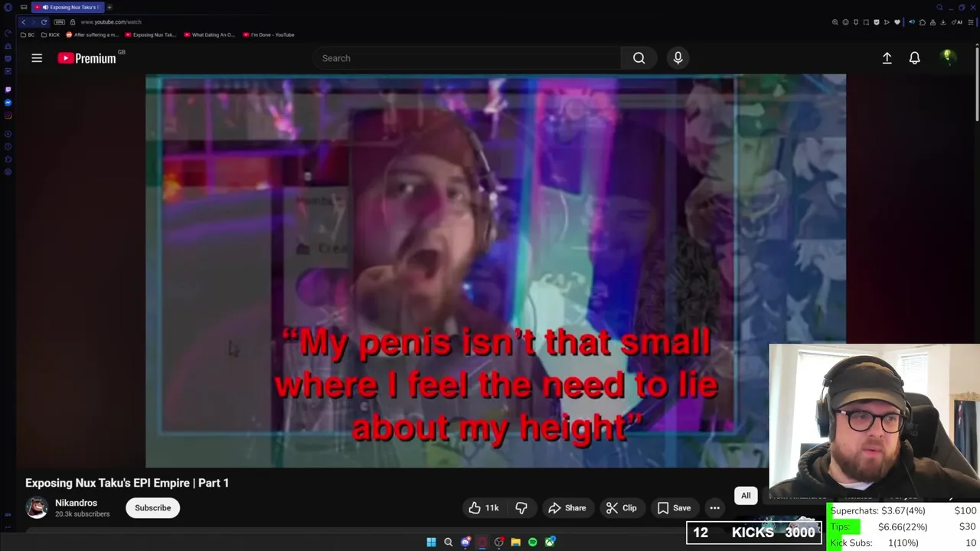Dislike the video with the thumbs-down button
The height and width of the screenshot is (551, 980).
tap(521, 508)
